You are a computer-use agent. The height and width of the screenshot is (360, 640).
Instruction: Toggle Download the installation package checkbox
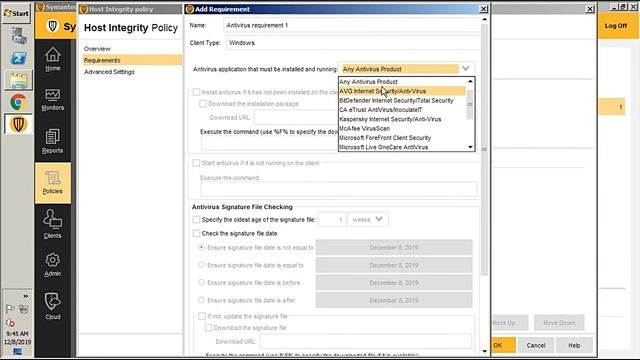(x=203, y=104)
